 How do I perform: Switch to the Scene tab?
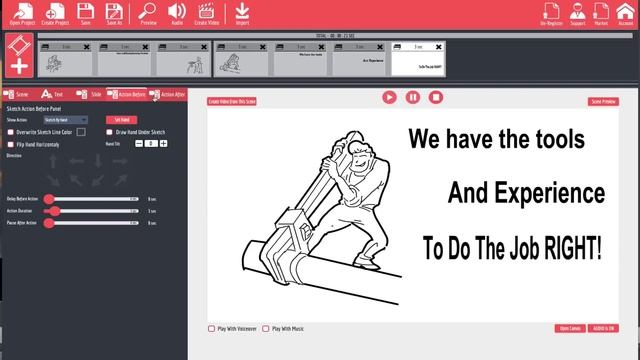pyautogui.click(x=16, y=94)
